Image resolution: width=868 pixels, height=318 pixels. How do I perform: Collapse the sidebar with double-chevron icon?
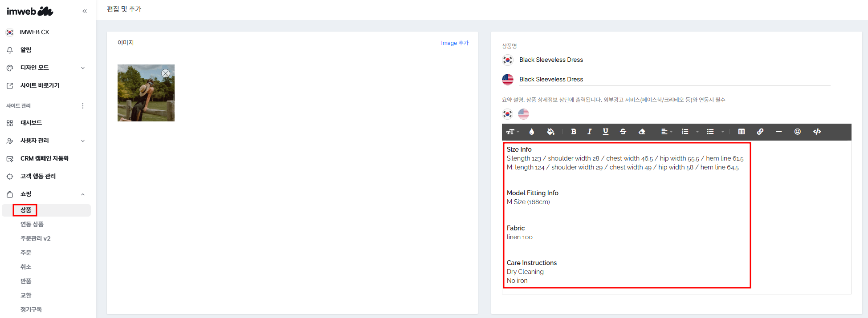85,11
